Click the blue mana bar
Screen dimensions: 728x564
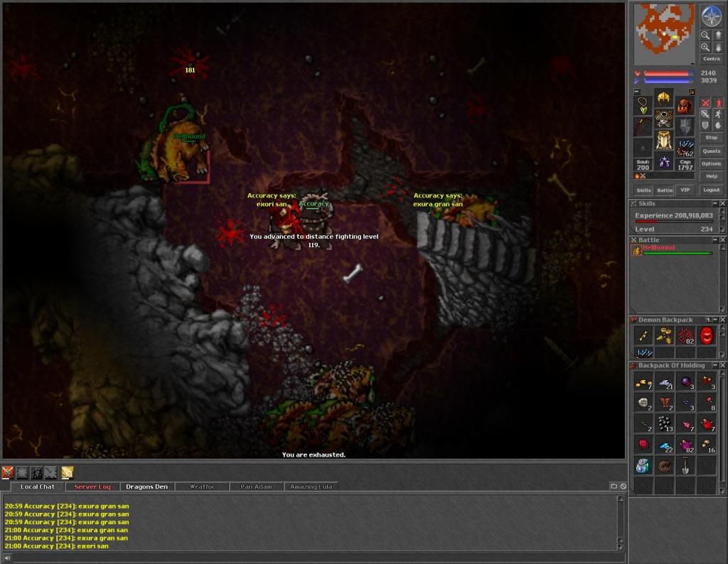click(668, 81)
